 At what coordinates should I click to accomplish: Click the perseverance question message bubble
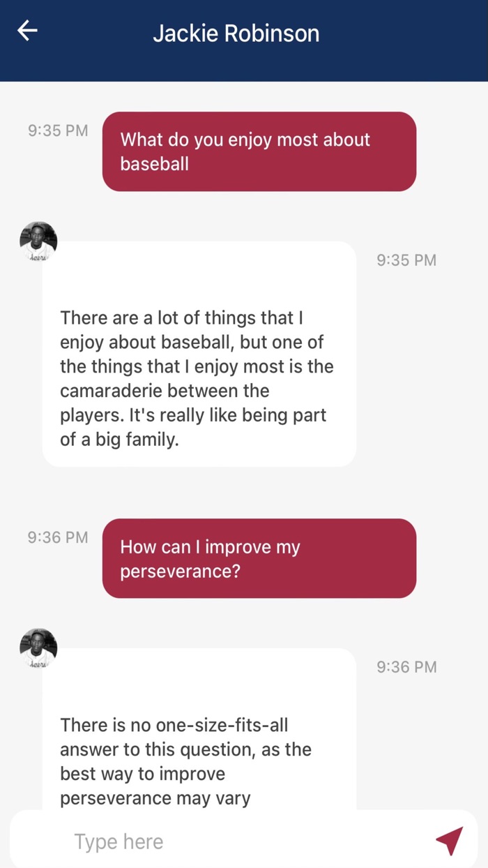point(259,558)
